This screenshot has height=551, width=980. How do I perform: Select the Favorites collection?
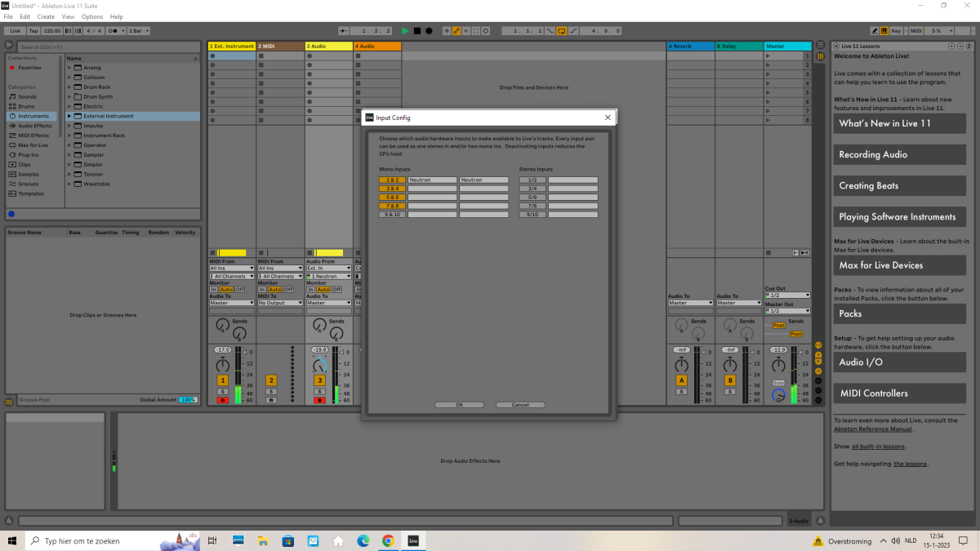tap(29, 68)
